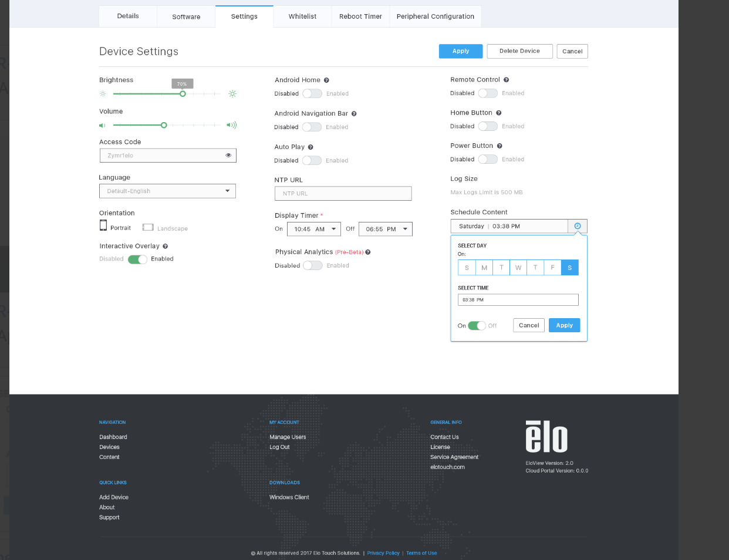Image resolution: width=729 pixels, height=560 pixels.
Task: Click the Delete Device button
Action: tap(519, 51)
